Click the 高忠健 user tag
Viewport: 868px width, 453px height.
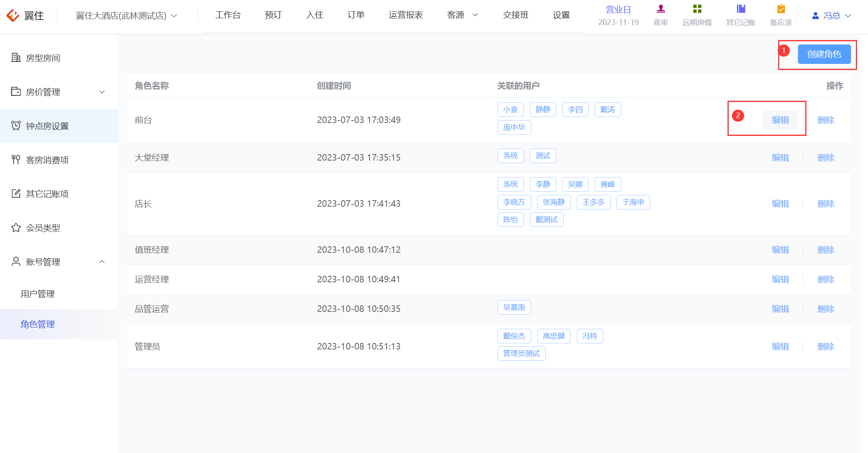pyautogui.click(x=554, y=336)
